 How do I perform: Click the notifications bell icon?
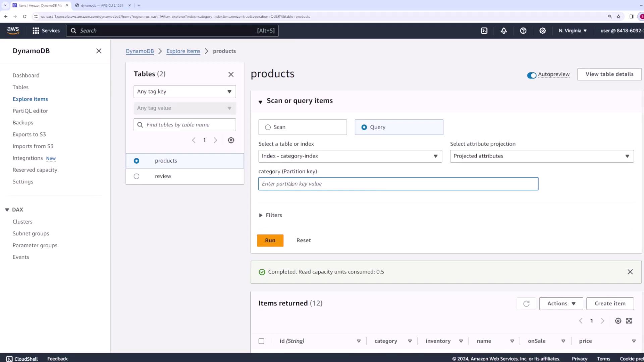pyautogui.click(x=503, y=31)
